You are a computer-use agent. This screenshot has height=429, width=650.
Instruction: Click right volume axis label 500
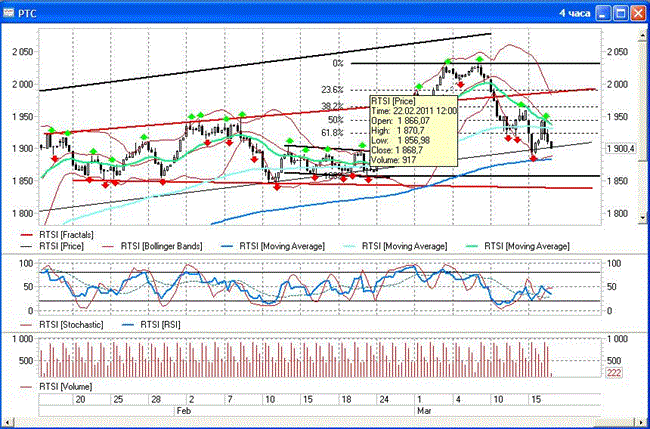tap(613, 361)
